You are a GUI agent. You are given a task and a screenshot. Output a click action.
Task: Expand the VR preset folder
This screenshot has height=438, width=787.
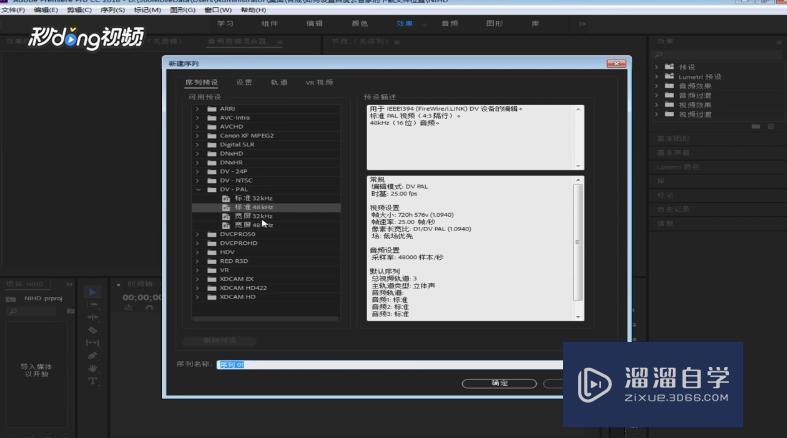pyautogui.click(x=197, y=270)
